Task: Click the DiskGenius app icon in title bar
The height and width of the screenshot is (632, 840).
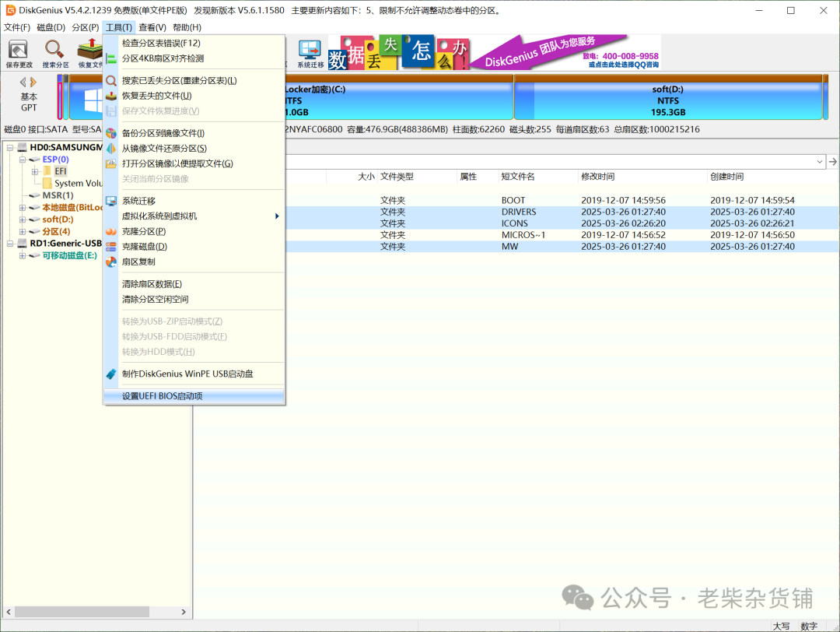Action: 10,10
